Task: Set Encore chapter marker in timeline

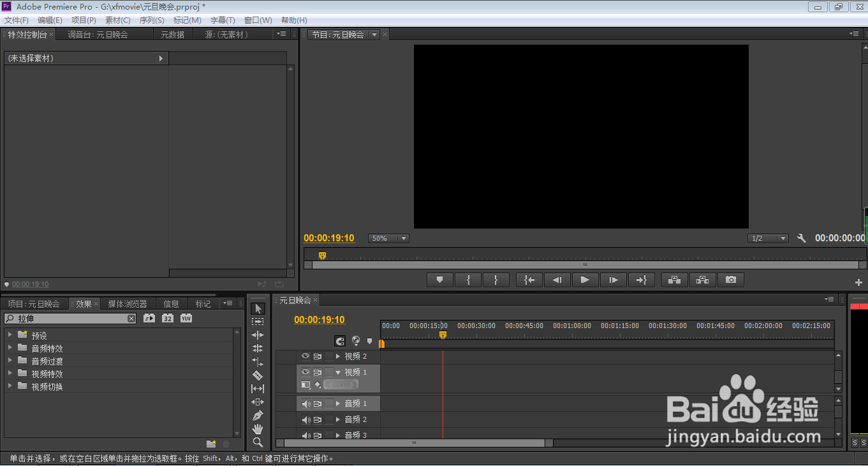Action: (356, 341)
